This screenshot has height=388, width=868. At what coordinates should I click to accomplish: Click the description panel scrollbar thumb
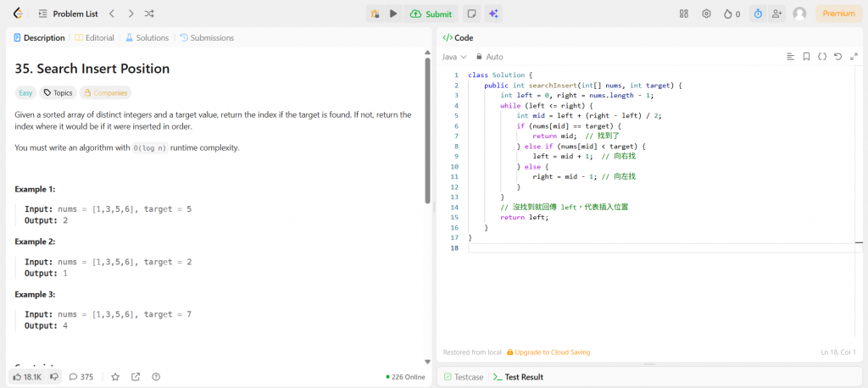pos(427,130)
